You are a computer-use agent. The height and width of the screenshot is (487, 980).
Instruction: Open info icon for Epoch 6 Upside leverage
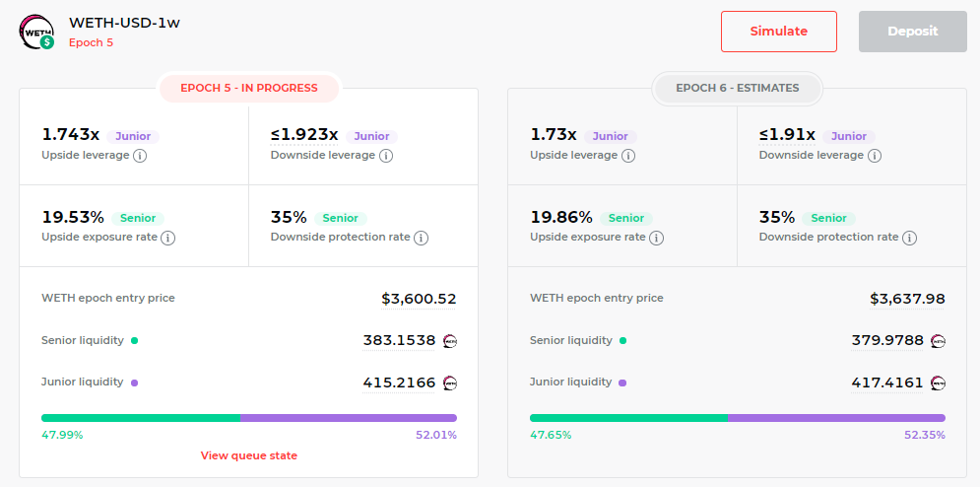pos(628,156)
